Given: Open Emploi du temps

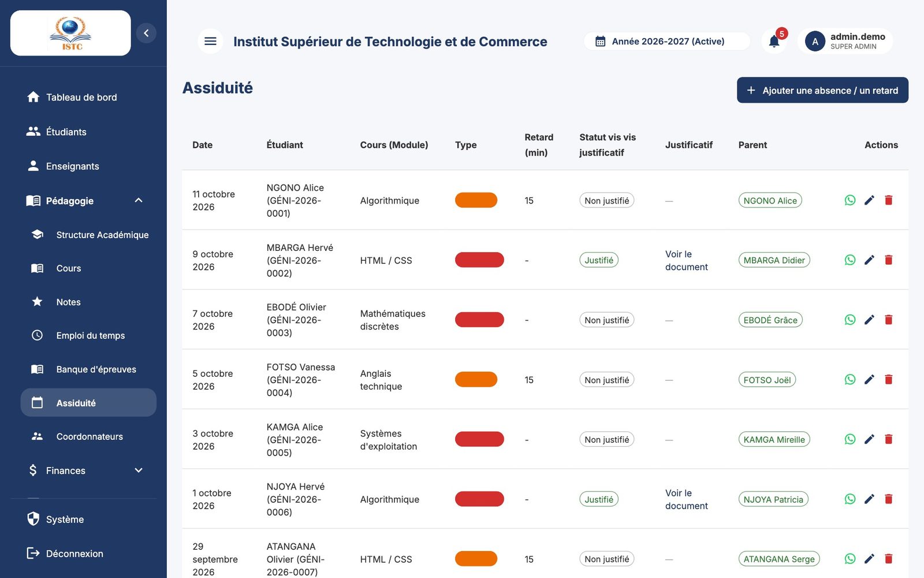Looking at the screenshot, I should pyautogui.click(x=88, y=335).
